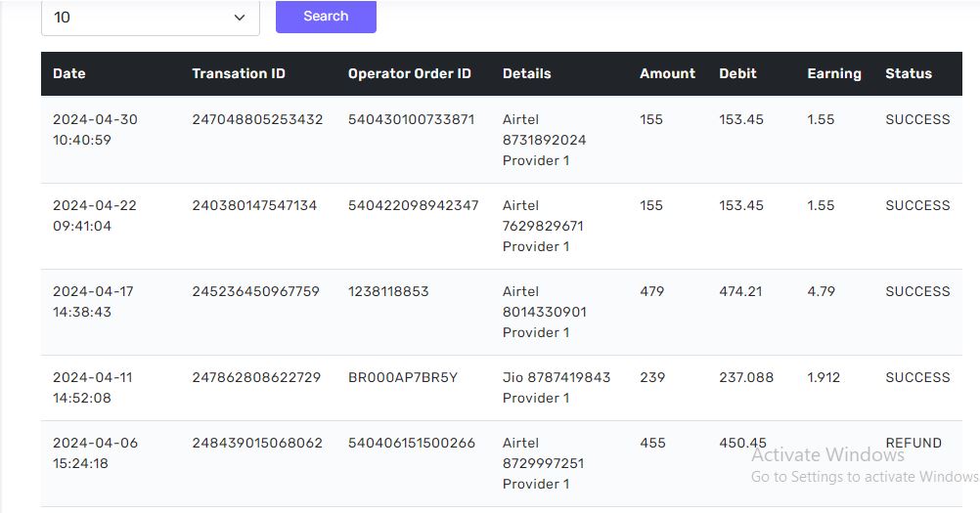Select transaction ID 247048805253432
The height and width of the screenshot is (513, 980).
[x=257, y=119]
